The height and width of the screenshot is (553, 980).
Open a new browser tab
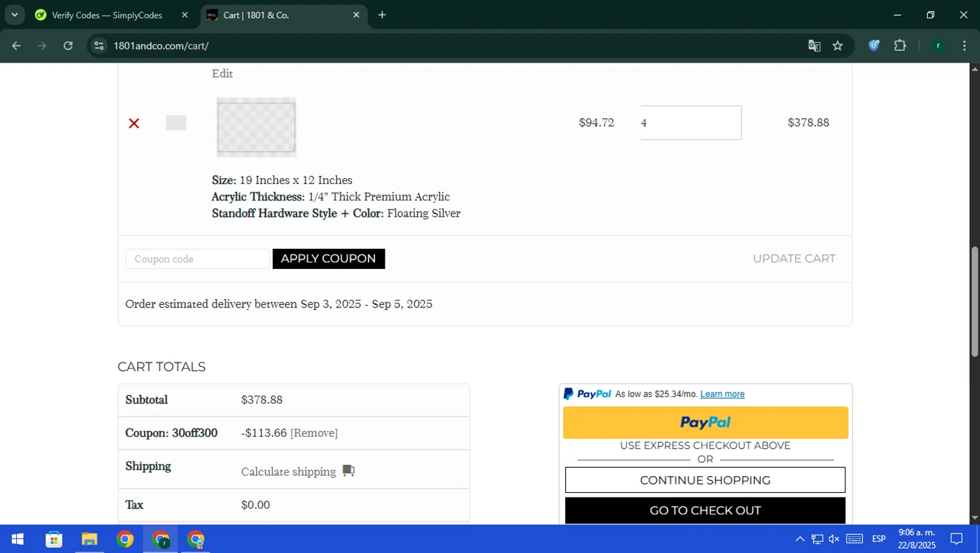(382, 15)
